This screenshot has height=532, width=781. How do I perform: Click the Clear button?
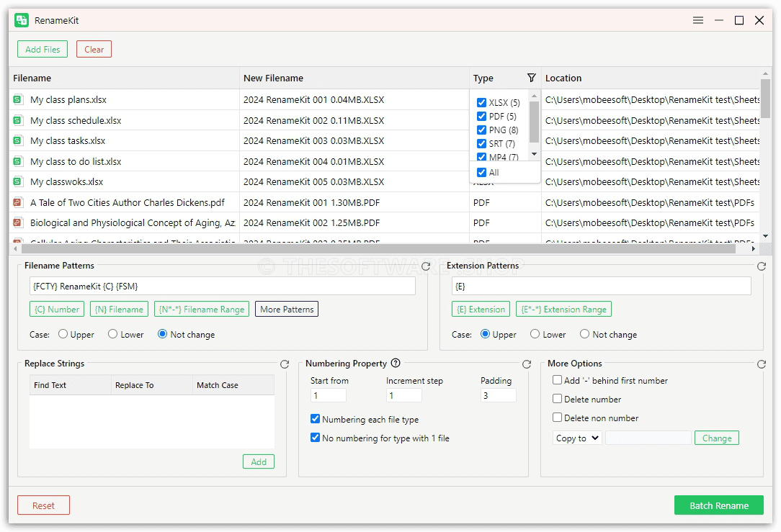(94, 49)
